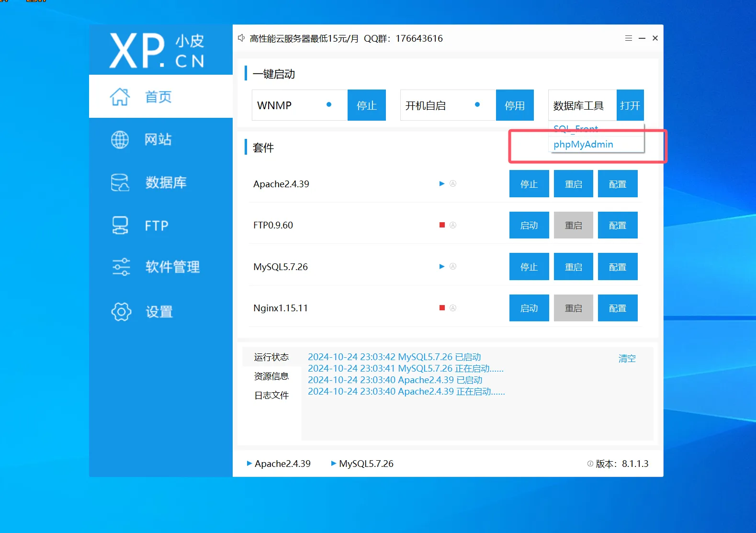This screenshot has height=533, width=756.
Task: Click the version info circle icon
Action: click(590, 463)
